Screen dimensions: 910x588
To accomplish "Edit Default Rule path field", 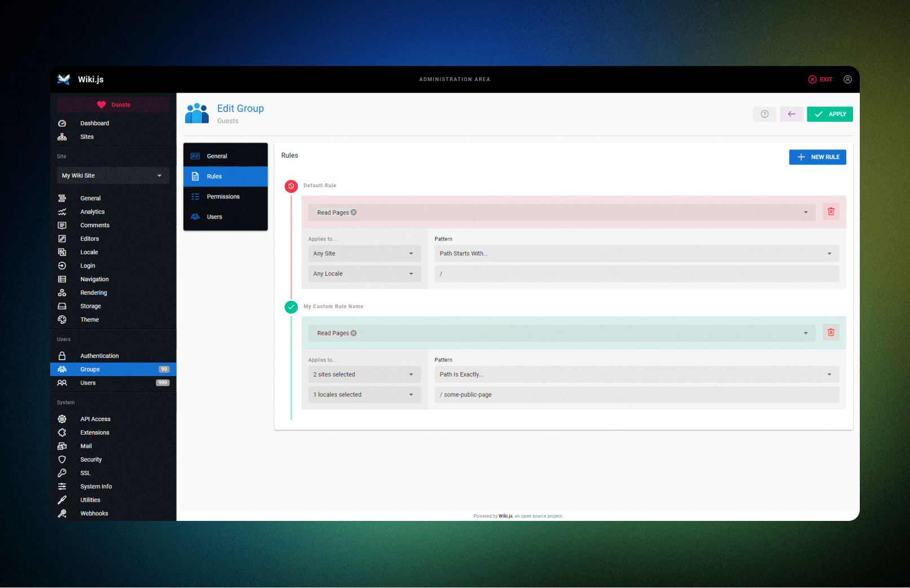I will 636,274.
